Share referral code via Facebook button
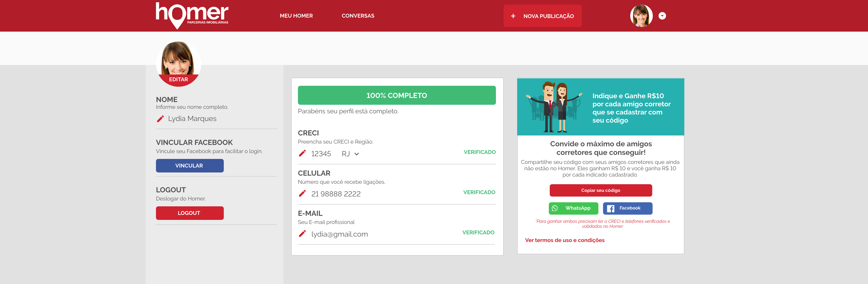868x284 pixels. [627, 208]
